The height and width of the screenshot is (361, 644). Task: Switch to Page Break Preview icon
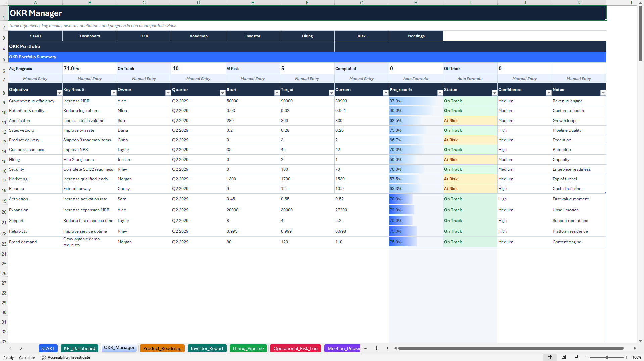pos(577,357)
